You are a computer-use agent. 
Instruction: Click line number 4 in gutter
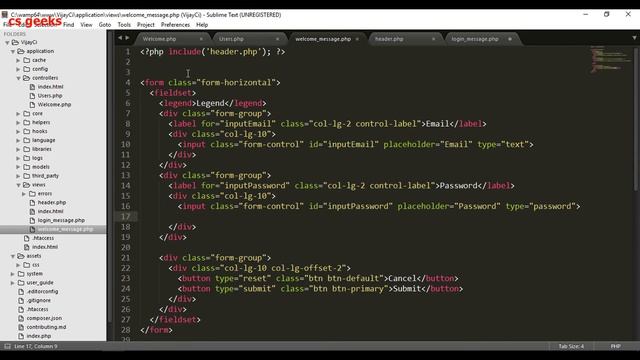128,82
